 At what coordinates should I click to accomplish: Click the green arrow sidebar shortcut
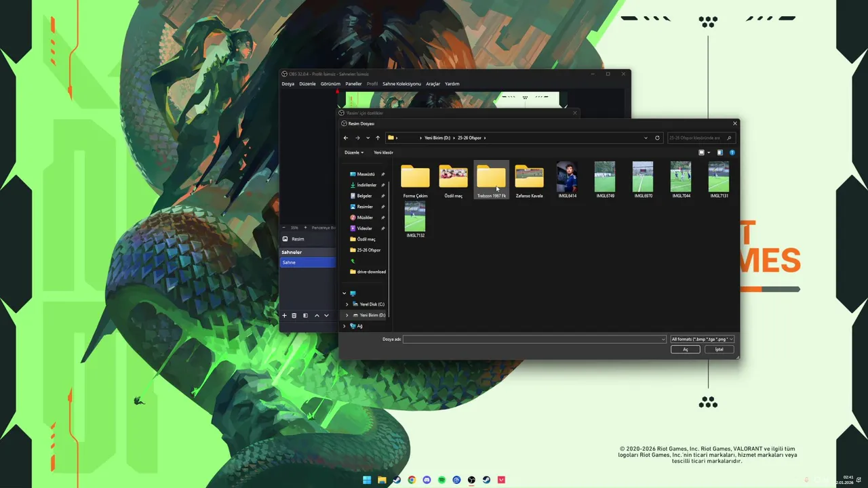353,261
